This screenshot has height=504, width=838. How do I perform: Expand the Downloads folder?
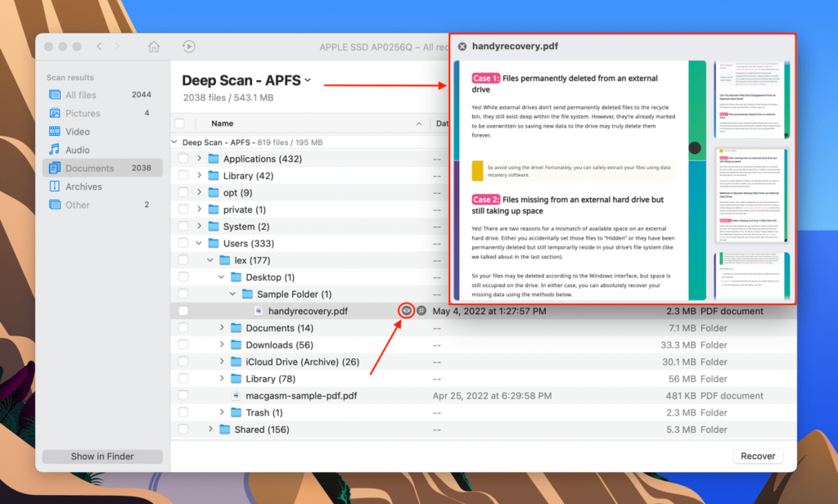tap(221, 344)
